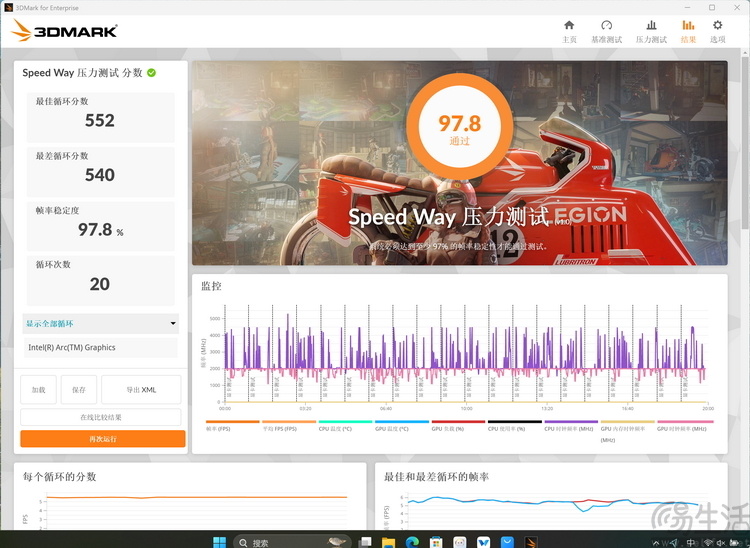Open File Explorer from the taskbar
The height and width of the screenshot is (548, 750).
(388, 542)
